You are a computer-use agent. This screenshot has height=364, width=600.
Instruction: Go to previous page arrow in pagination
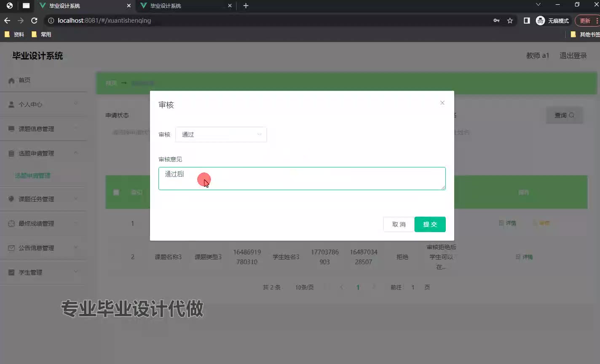click(341, 287)
